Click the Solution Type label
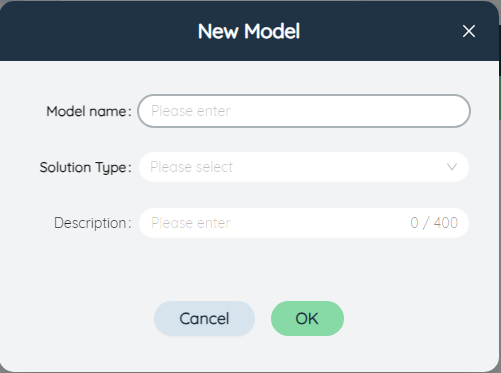The height and width of the screenshot is (373, 501). (85, 167)
